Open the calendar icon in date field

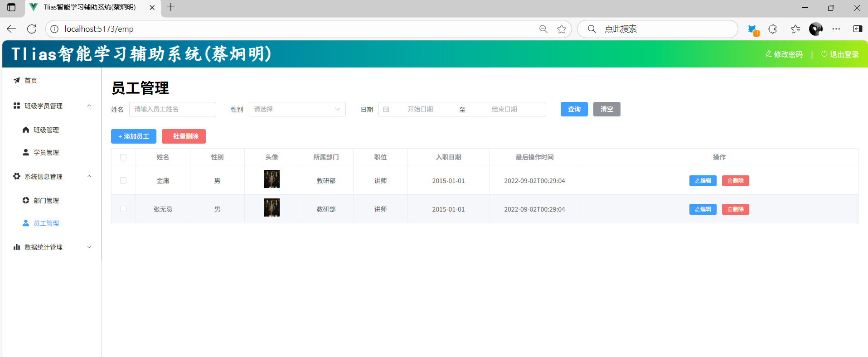(x=386, y=109)
